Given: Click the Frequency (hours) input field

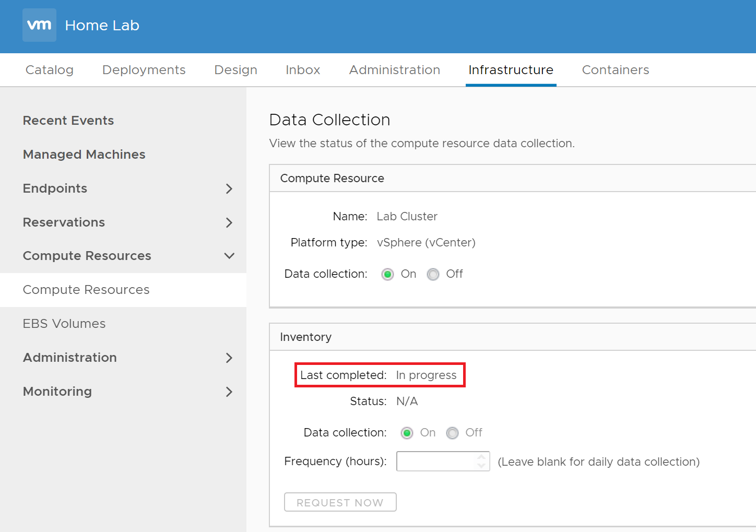Looking at the screenshot, I should point(435,462).
